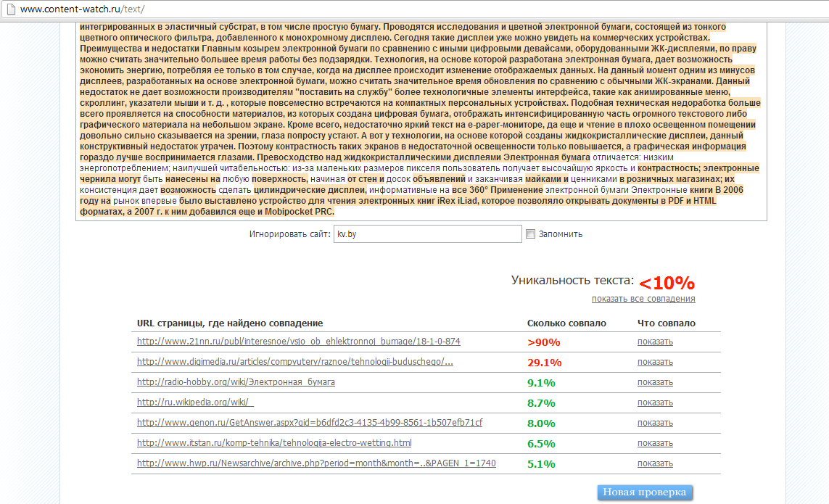Screen dimensions: 829x504
Task: Open the radio-hobby.org wiki link
Action: point(236,382)
